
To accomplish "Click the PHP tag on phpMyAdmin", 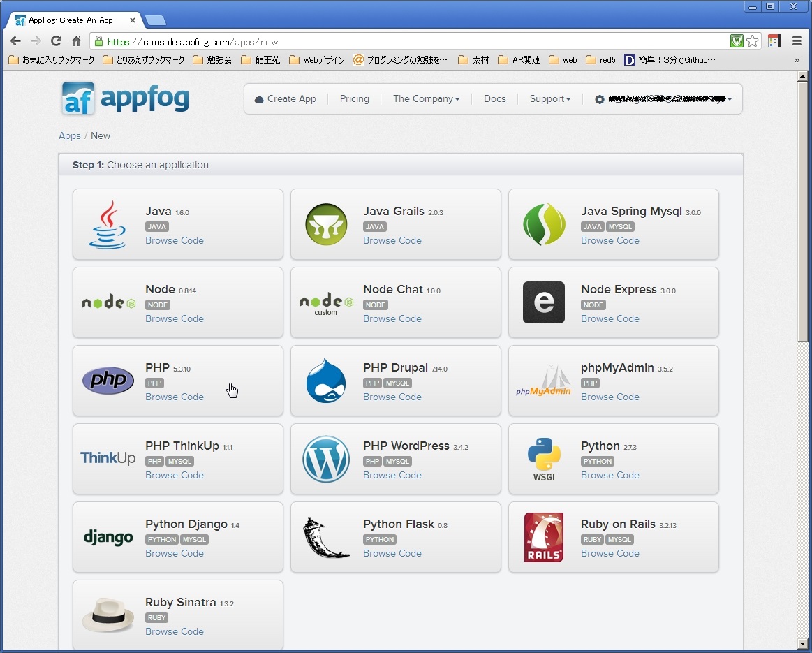I will pyautogui.click(x=591, y=383).
